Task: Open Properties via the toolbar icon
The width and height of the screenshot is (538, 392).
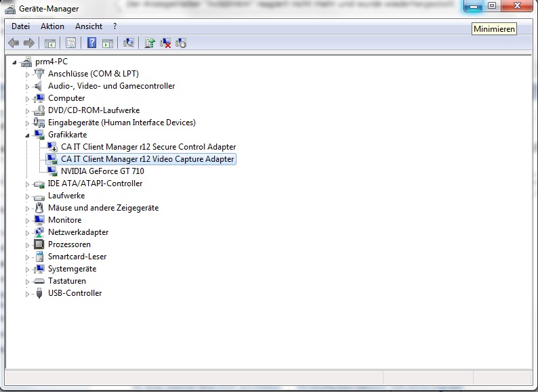Action: [71, 43]
